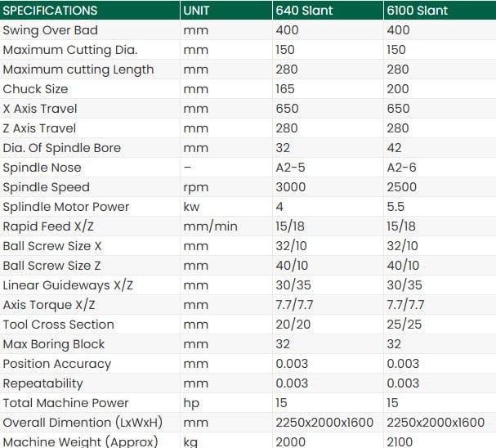
Task: Click the 20/20 tool cross section value
Action: click(293, 325)
